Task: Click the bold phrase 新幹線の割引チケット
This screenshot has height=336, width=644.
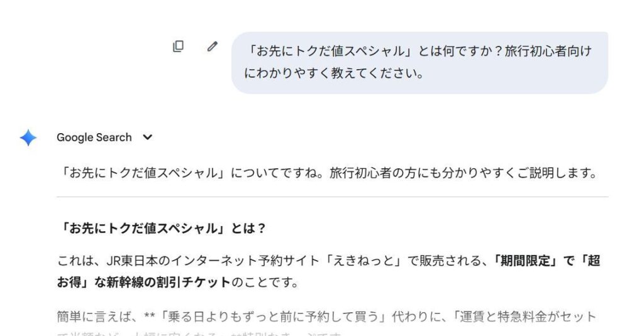Action: pos(174,283)
